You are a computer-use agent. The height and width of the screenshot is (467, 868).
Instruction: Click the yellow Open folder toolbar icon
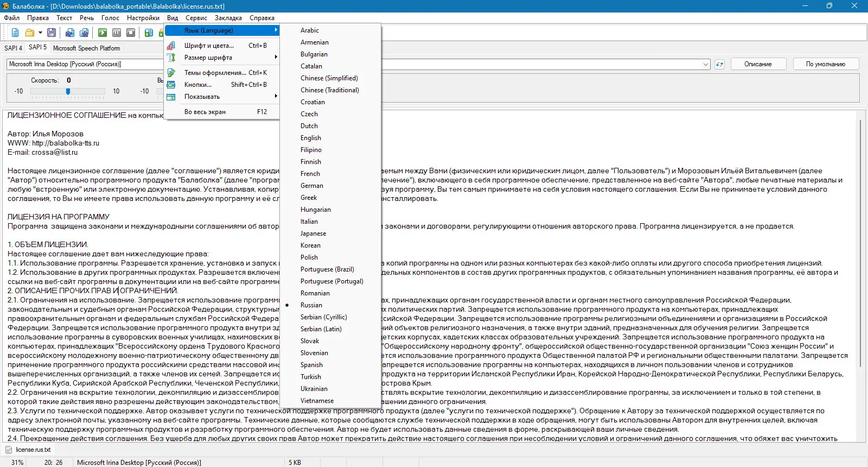(x=30, y=33)
